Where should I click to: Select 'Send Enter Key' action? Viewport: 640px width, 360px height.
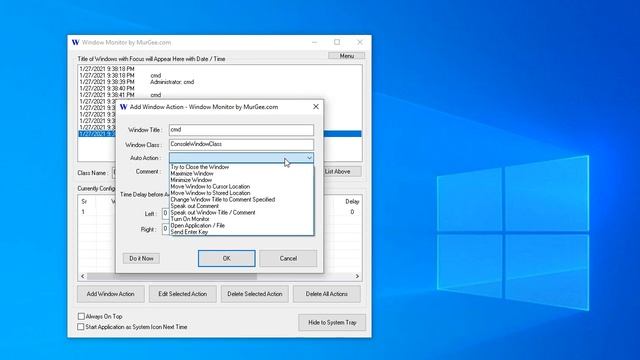point(241,232)
